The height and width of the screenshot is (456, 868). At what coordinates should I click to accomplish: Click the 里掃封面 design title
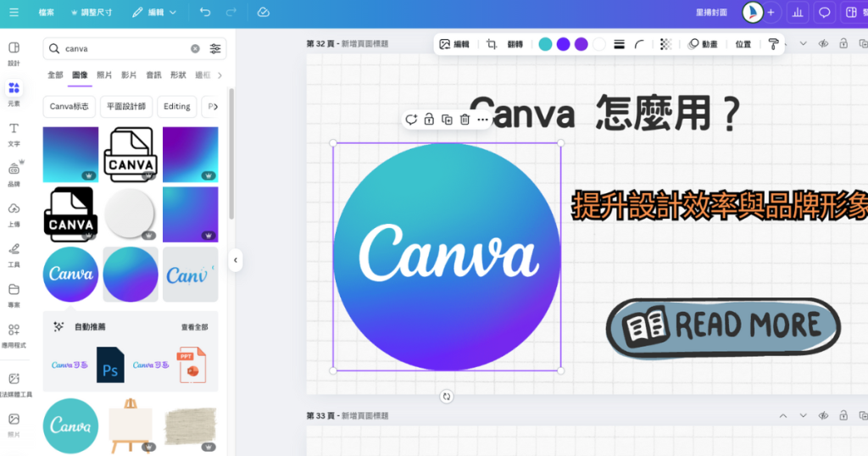click(711, 12)
